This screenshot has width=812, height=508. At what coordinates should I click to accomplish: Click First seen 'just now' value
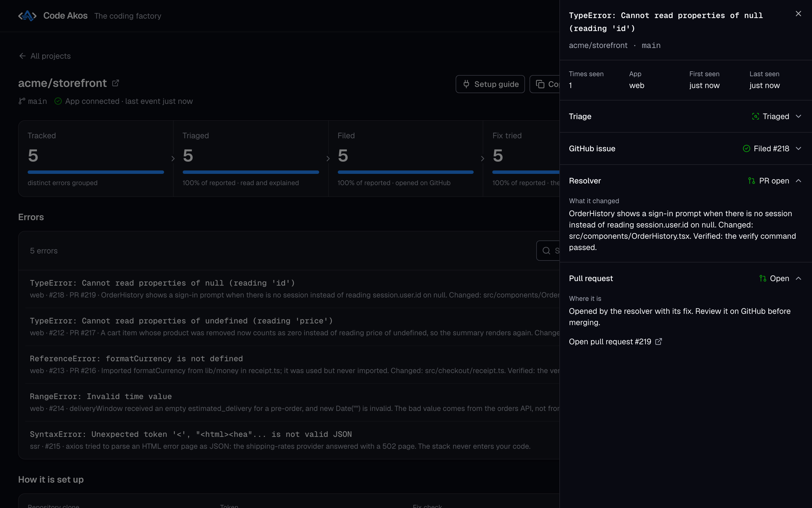point(704,85)
